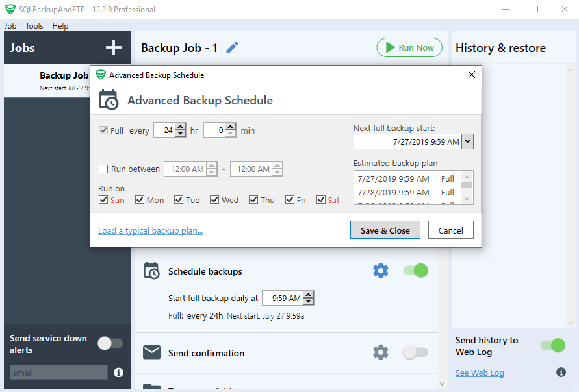Click the Schedule backups calendar icon
This screenshot has width=579, height=392.
[x=151, y=271]
